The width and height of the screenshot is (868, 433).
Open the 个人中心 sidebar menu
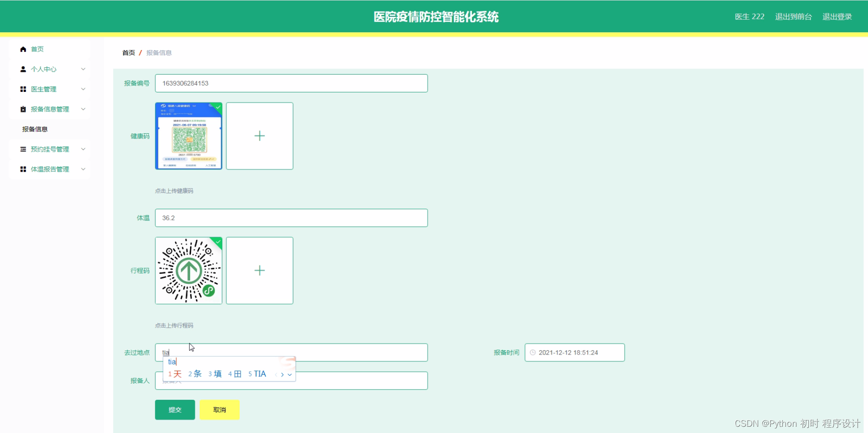pos(50,69)
